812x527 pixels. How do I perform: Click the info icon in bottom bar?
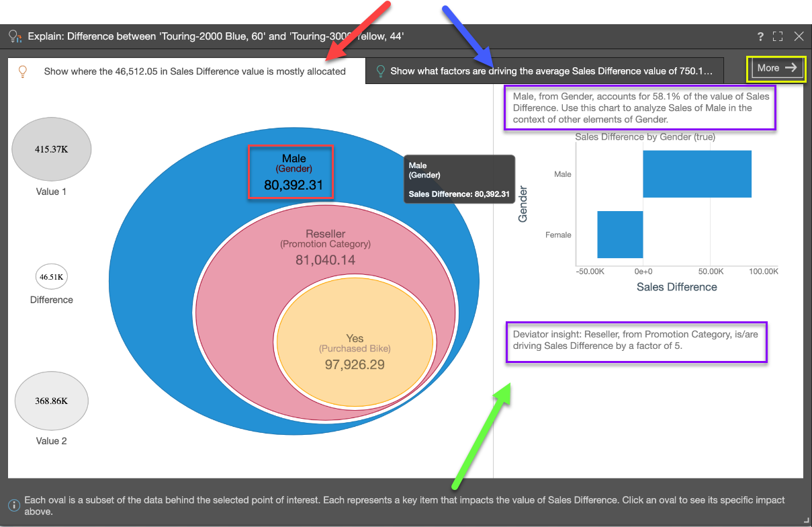[13, 505]
